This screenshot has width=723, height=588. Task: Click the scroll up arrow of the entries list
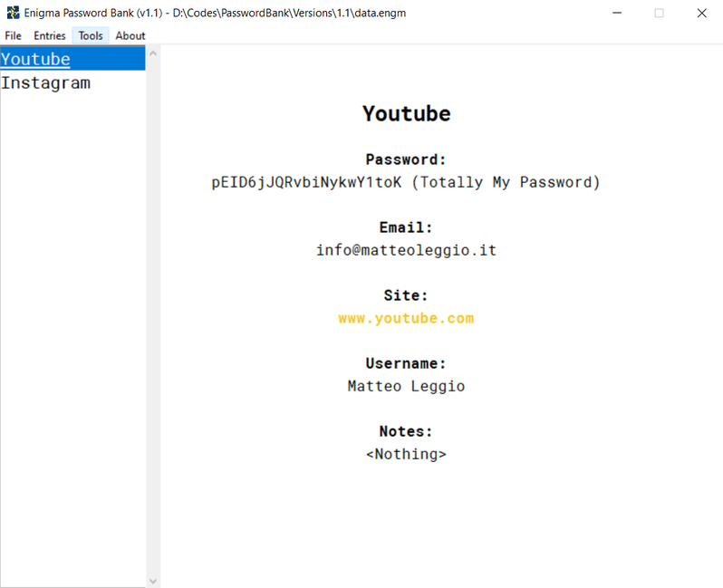pos(153,53)
